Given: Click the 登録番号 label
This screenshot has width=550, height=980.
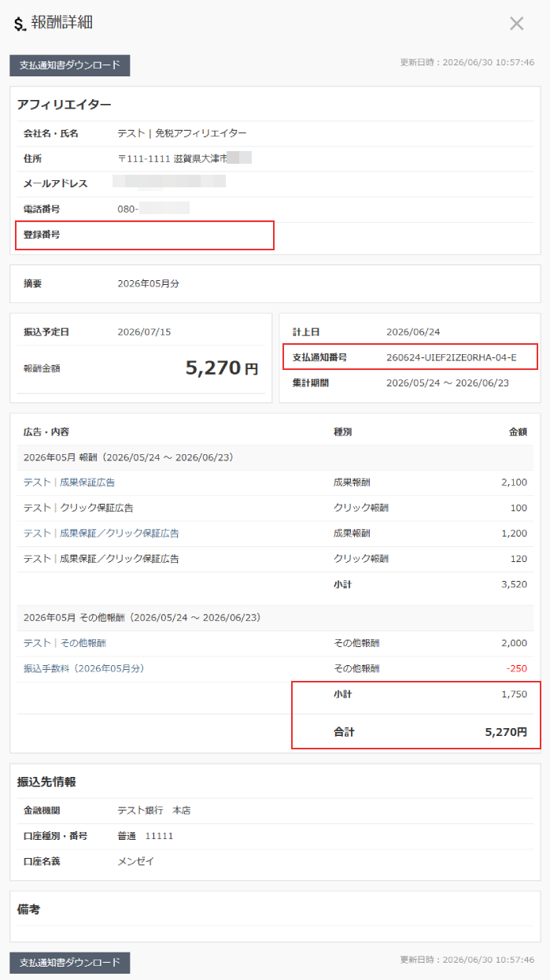Looking at the screenshot, I should click(42, 235).
